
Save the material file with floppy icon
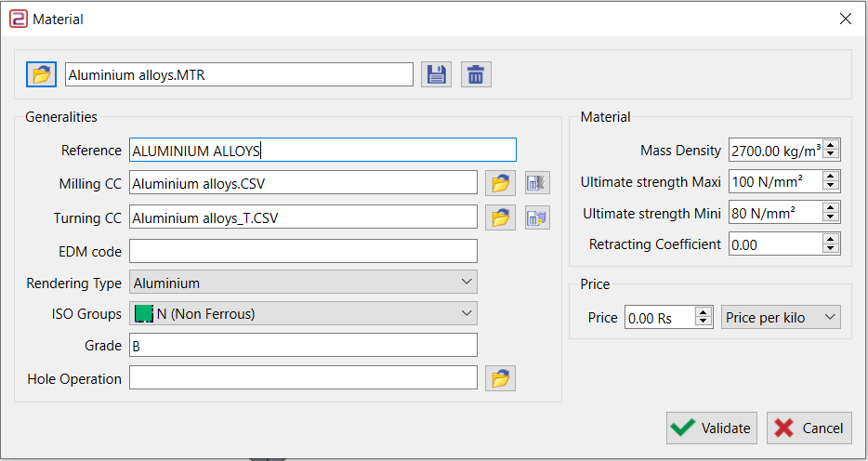[x=435, y=74]
